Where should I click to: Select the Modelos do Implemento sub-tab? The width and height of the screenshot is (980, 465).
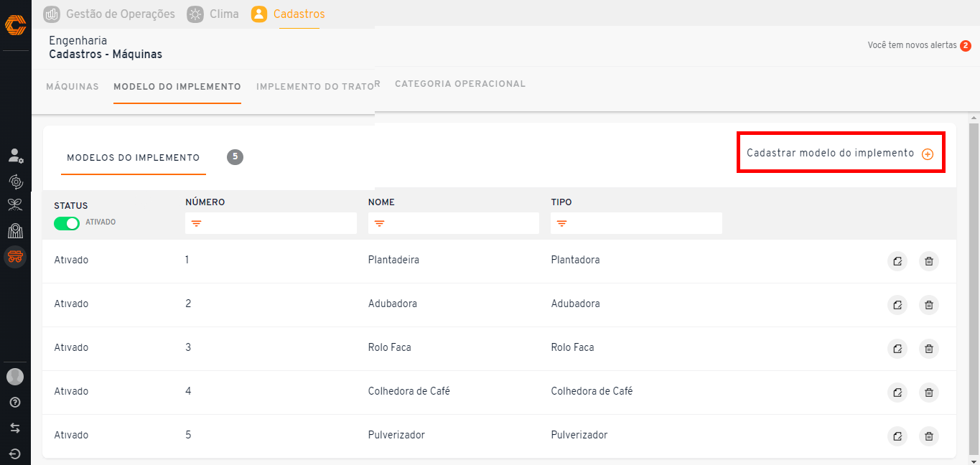[x=134, y=158]
